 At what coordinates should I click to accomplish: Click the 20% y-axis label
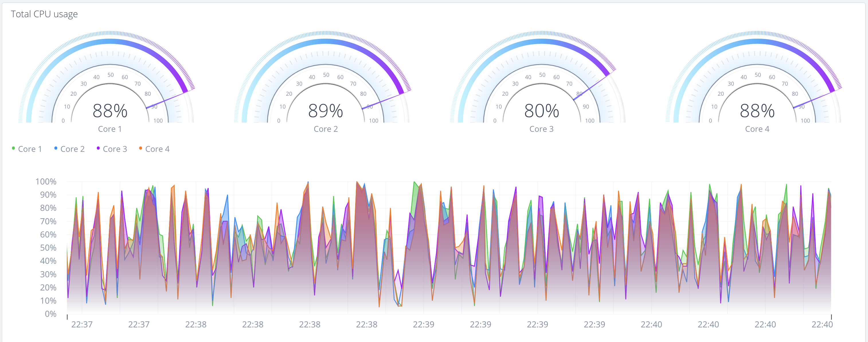pos(48,288)
